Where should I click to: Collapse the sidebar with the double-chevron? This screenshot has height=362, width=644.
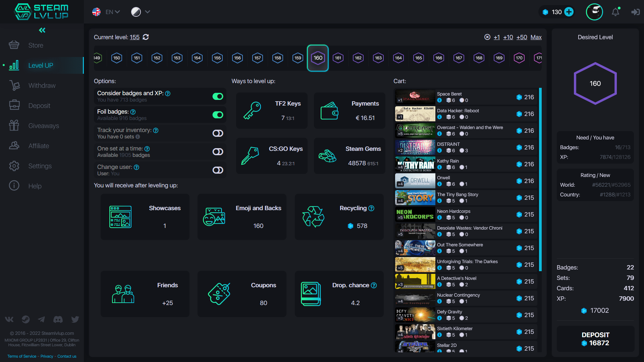point(42,30)
